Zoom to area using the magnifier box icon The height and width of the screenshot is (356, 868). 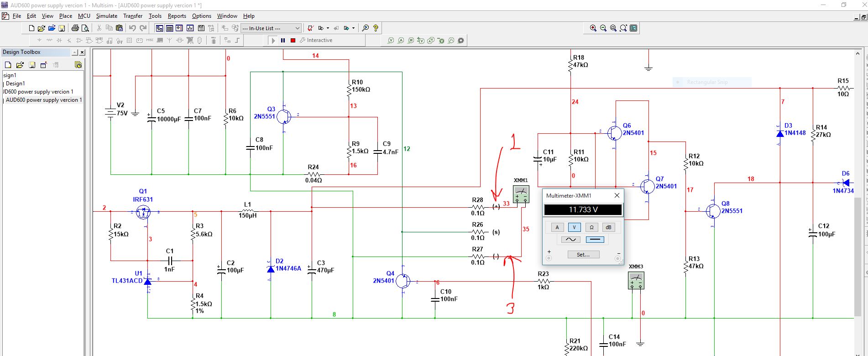click(x=613, y=28)
